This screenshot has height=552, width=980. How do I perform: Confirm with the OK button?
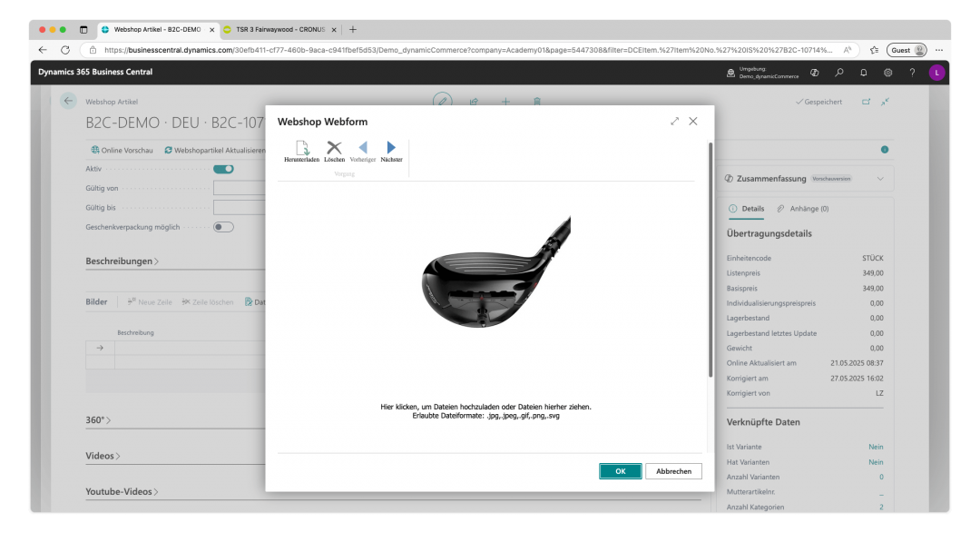620,471
